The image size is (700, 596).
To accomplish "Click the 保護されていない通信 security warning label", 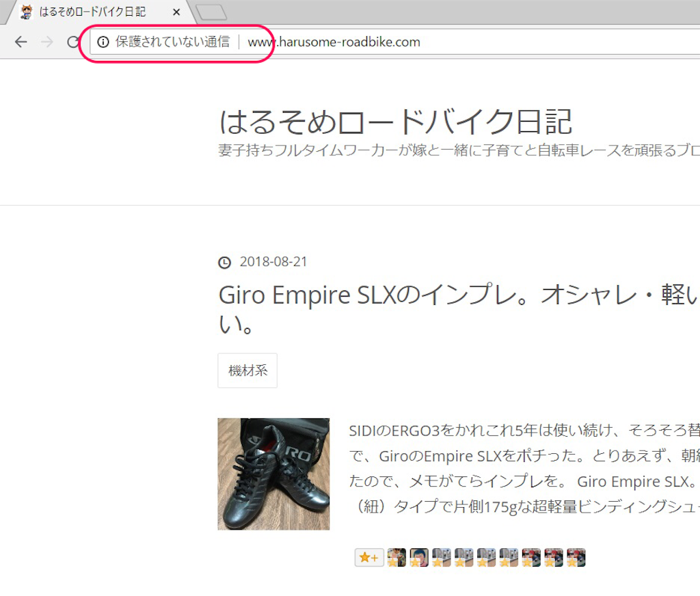I will click(x=172, y=42).
